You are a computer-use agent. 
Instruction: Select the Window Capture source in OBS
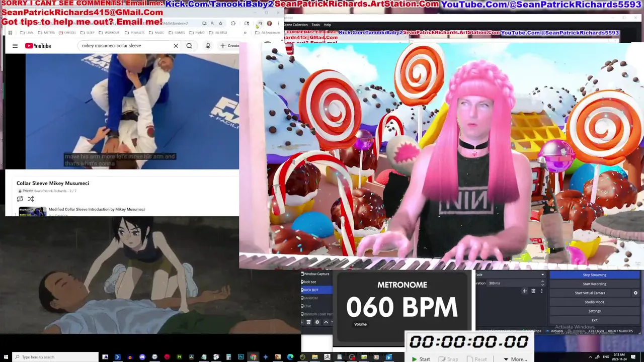[316, 274]
